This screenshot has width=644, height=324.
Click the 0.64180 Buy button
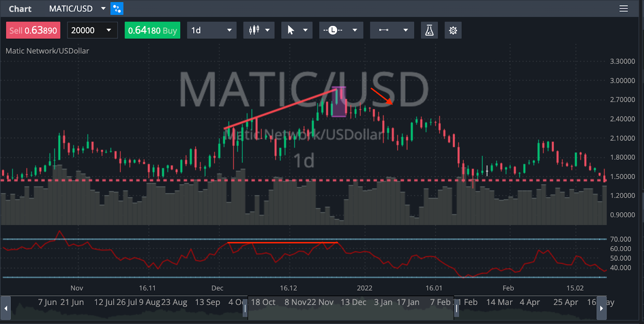(x=153, y=30)
